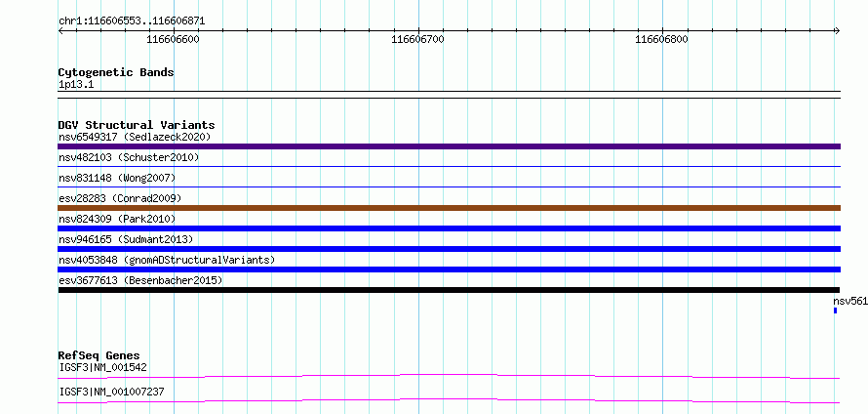Open the IGSF3|NM_001007237 gene label
The width and height of the screenshot is (868, 414).
click(111, 392)
